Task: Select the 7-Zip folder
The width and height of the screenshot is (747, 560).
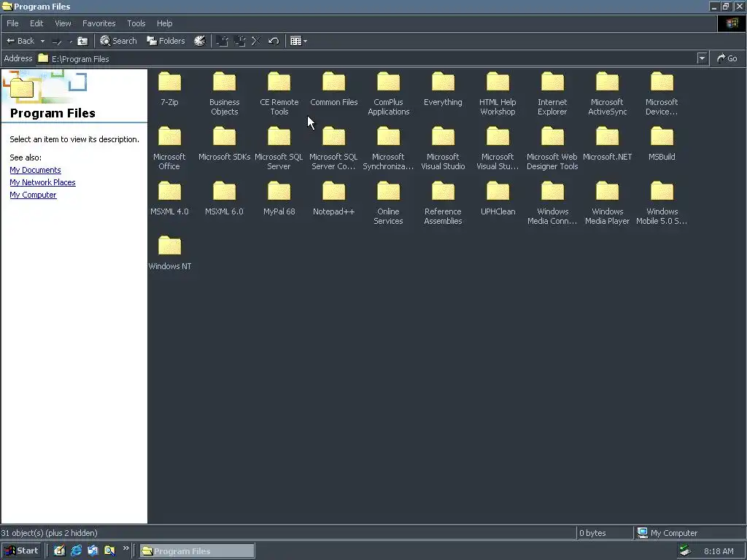Action: coord(169,90)
